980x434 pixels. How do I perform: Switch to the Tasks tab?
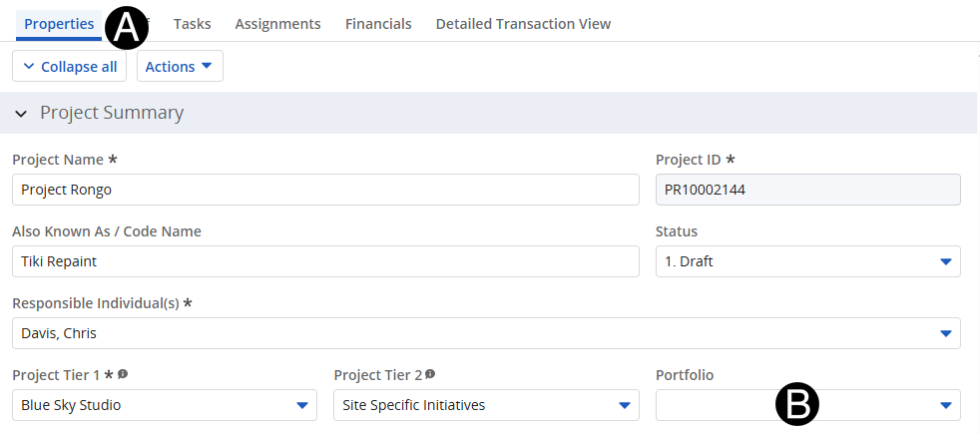(192, 24)
